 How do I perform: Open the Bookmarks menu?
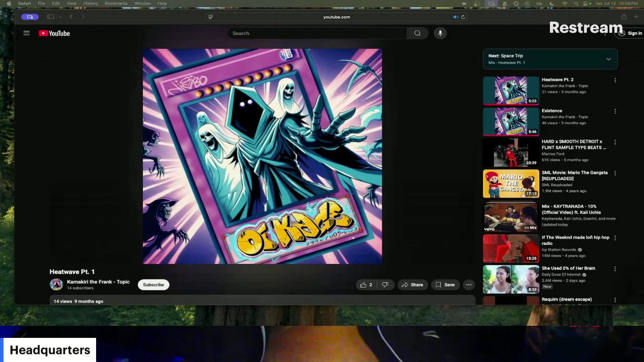click(x=116, y=4)
